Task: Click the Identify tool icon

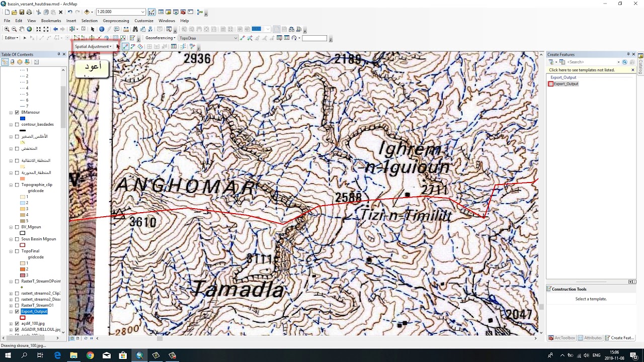Action: pyautogui.click(x=102, y=29)
